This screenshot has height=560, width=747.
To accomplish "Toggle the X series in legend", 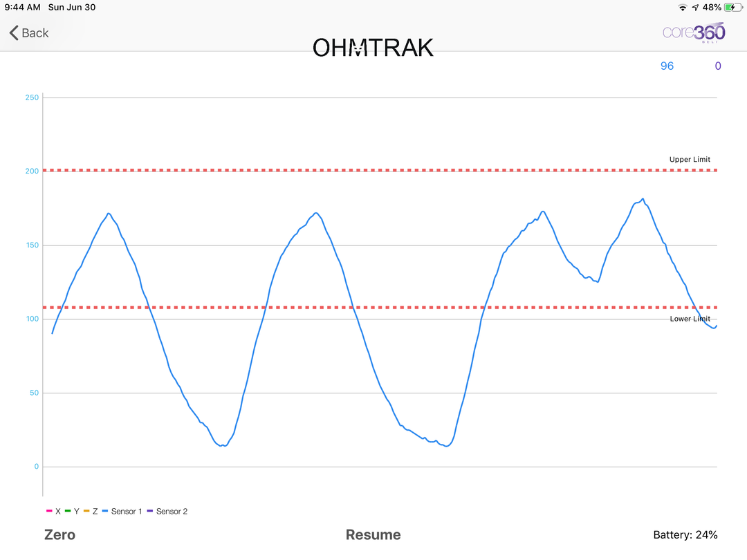I will pyautogui.click(x=53, y=512).
